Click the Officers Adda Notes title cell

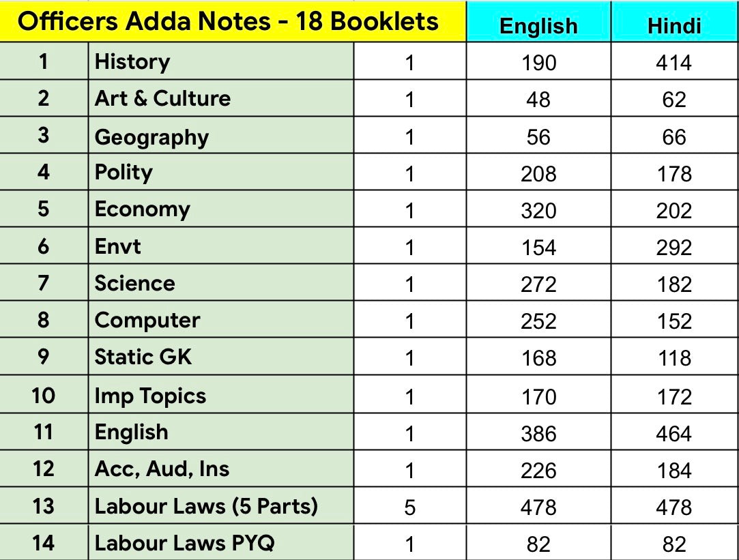[228, 22]
